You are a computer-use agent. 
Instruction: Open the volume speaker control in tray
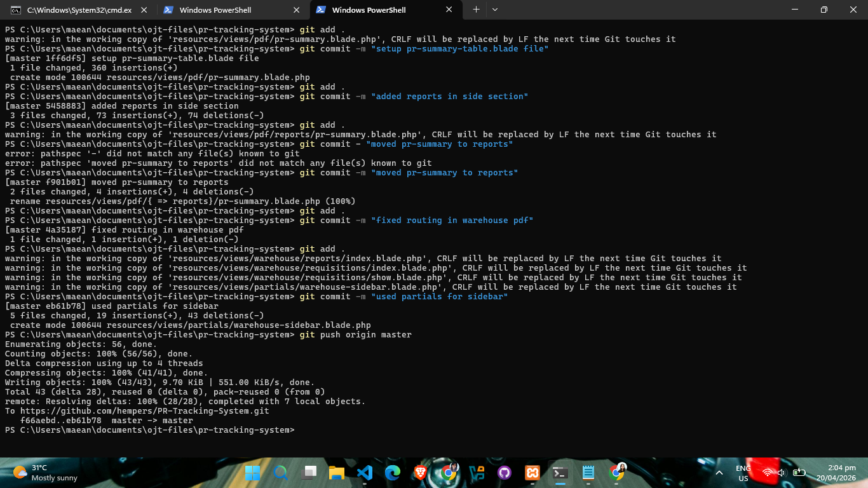782,473
